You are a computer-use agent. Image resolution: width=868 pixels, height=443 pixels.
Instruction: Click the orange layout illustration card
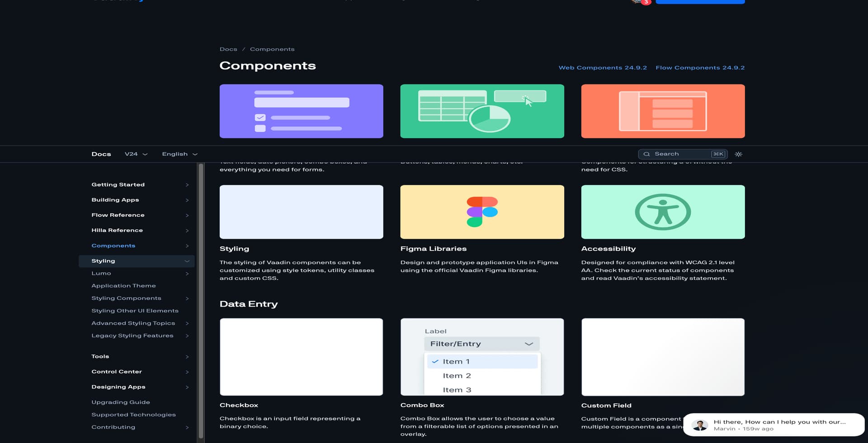[663, 111]
